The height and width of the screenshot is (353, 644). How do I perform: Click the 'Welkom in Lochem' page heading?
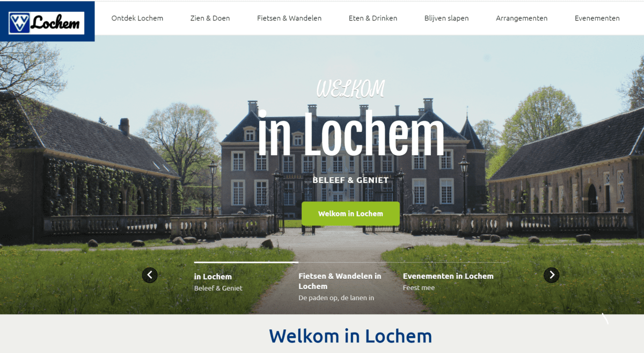pyautogui.click(x=350, y=336)
